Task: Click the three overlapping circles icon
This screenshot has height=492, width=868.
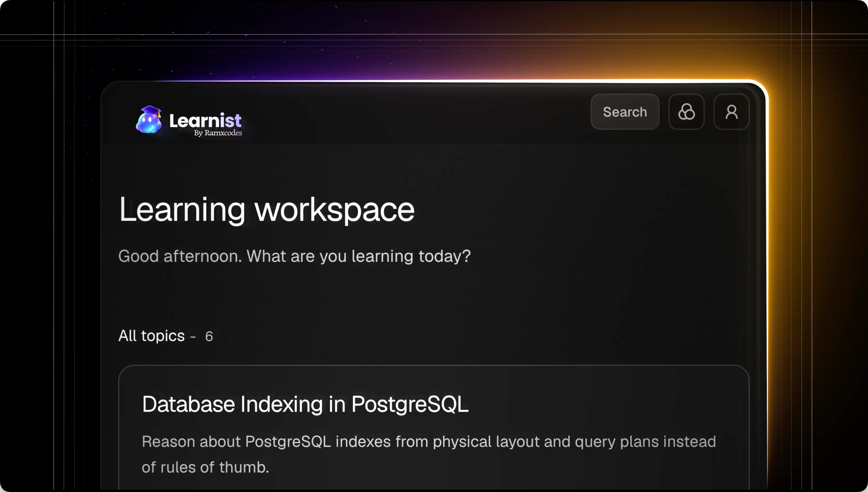Action: tap(686, 112)
